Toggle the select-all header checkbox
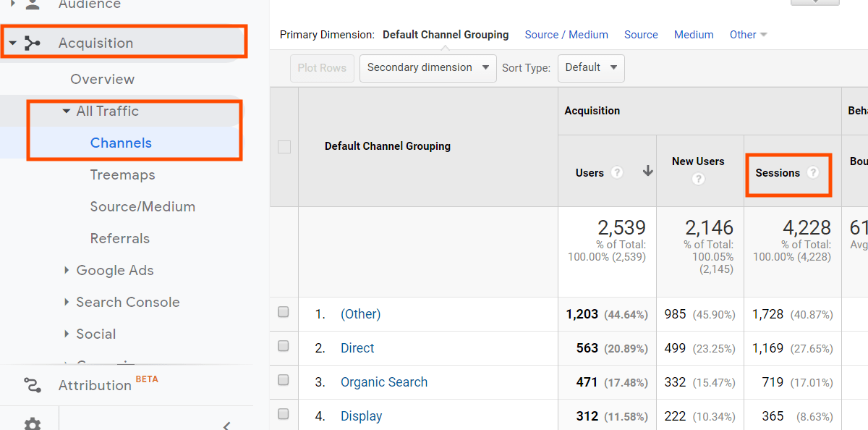Viewport: 868px width, 430px height. 284,147
